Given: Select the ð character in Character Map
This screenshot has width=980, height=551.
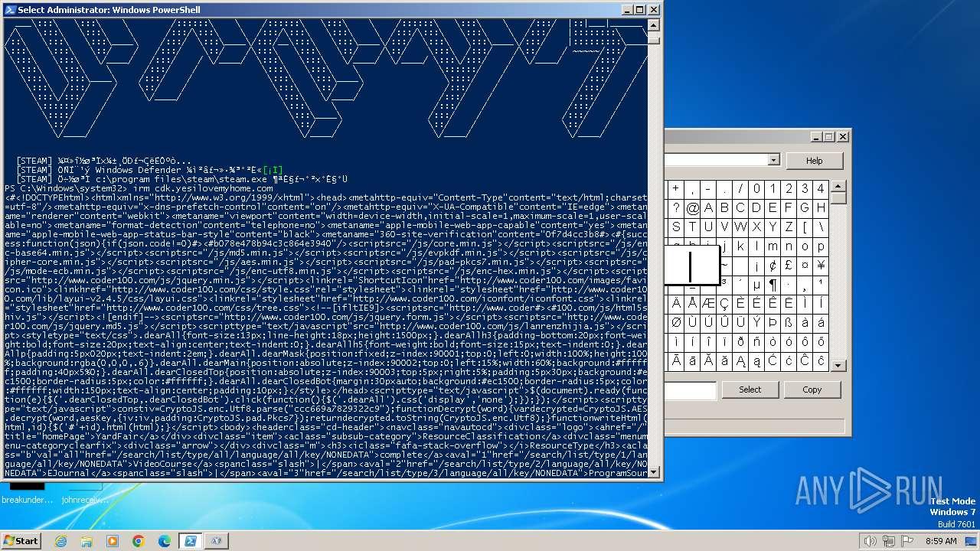Looking at the screenshot, I should pos(740,342).
